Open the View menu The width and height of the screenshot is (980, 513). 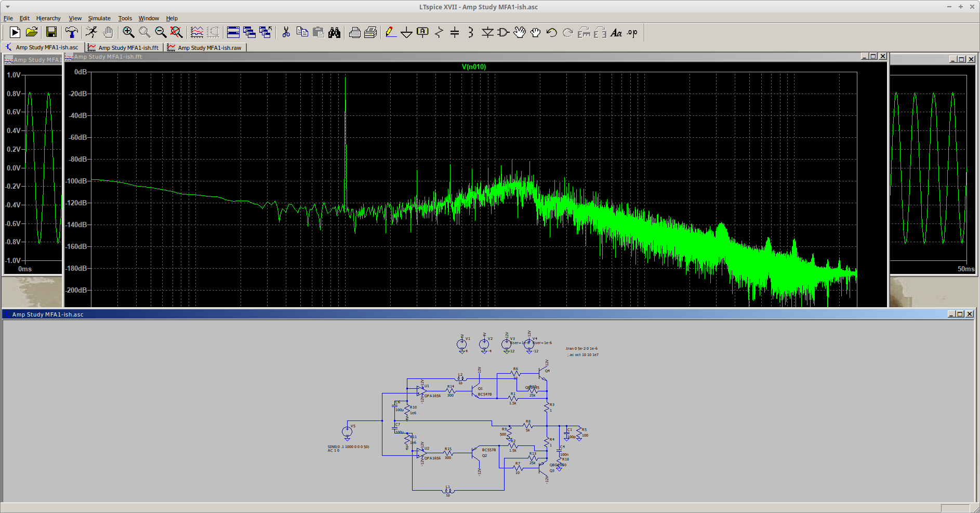(x=75, y=18)
